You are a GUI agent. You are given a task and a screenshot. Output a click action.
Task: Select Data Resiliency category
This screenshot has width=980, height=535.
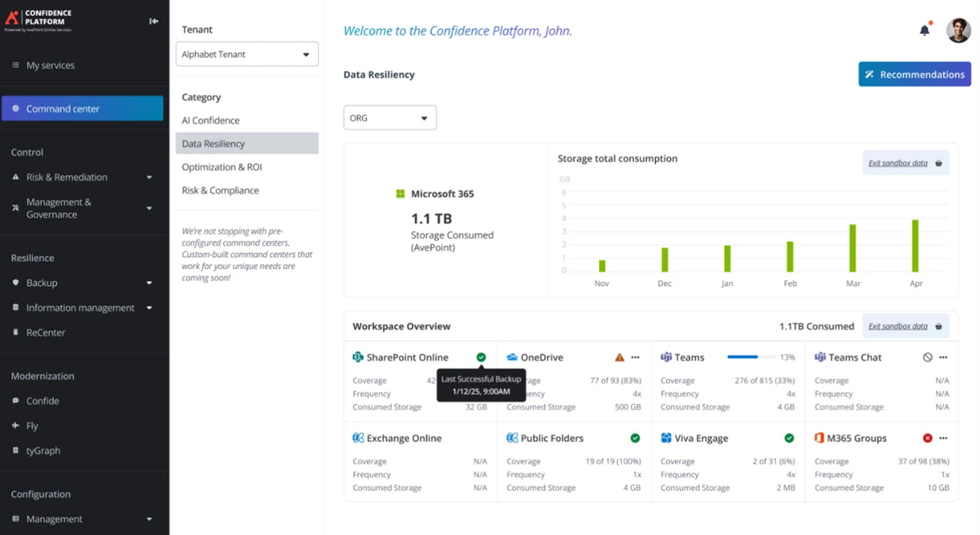pos(247,144)
